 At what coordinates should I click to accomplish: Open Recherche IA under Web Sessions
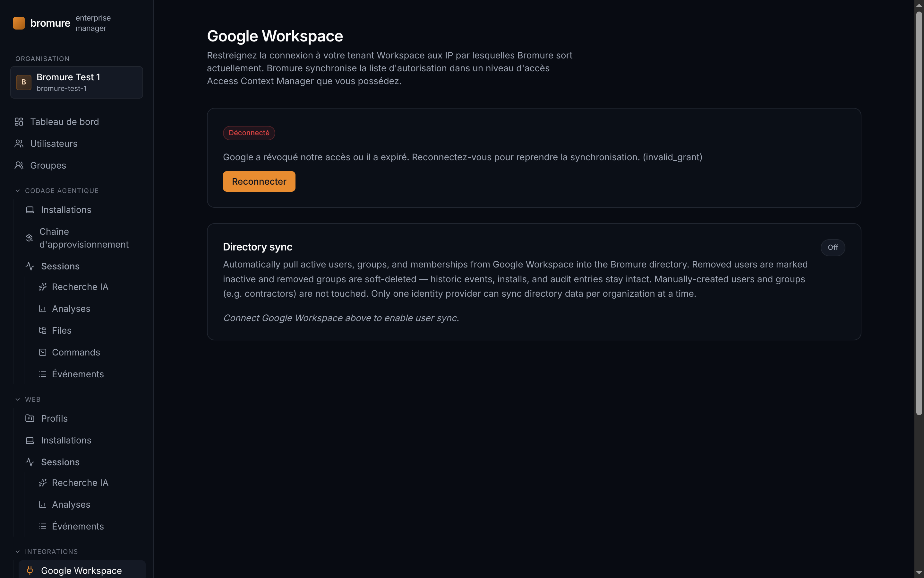(80, 482)
